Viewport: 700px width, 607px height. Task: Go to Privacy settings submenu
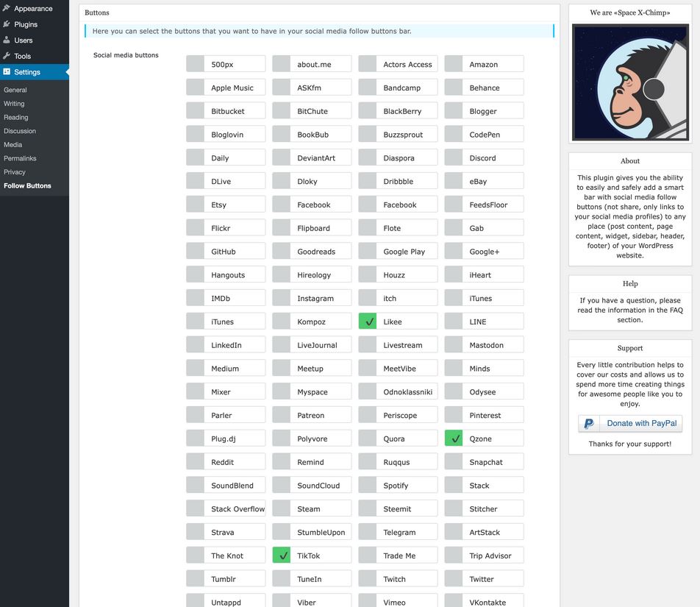[x=14, y=172]
